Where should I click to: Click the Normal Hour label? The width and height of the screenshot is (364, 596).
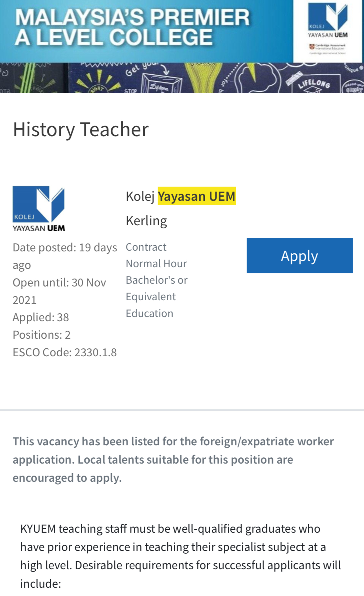[x=156, y=263]
